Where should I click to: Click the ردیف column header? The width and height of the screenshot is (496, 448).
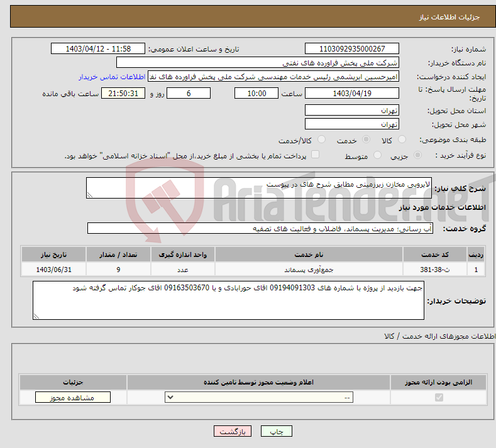(x=476, y=254)
